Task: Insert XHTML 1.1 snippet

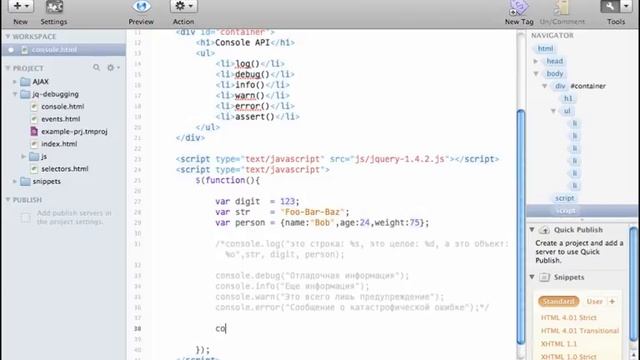Action: 559,344
